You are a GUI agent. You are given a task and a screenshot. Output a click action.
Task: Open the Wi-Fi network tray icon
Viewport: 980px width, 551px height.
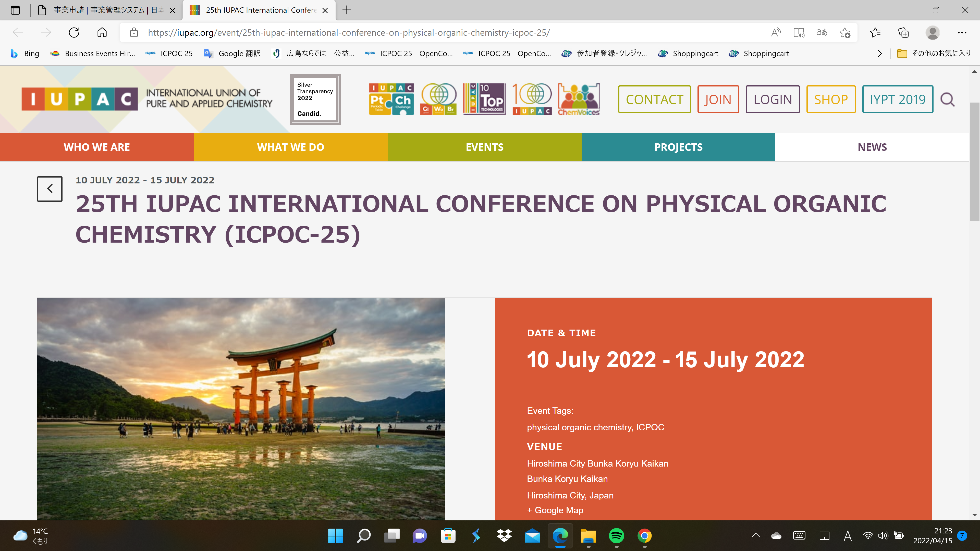tap(868, 536)
